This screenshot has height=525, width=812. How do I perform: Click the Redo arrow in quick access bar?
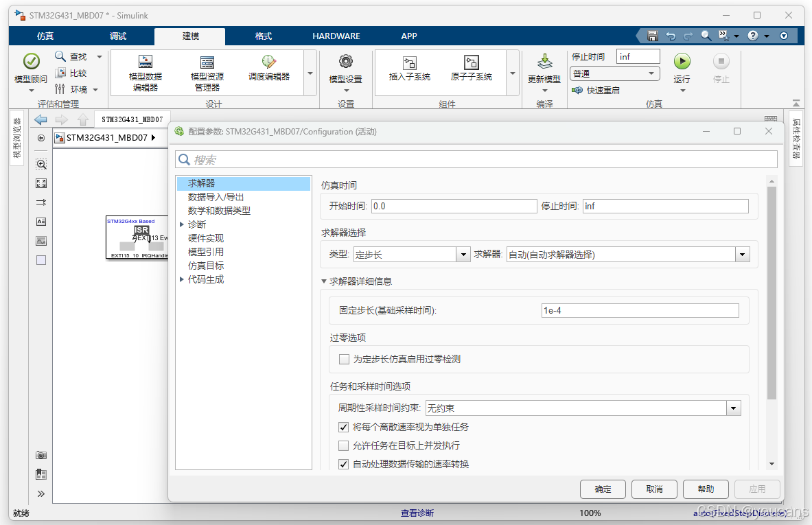pos(688,36)
